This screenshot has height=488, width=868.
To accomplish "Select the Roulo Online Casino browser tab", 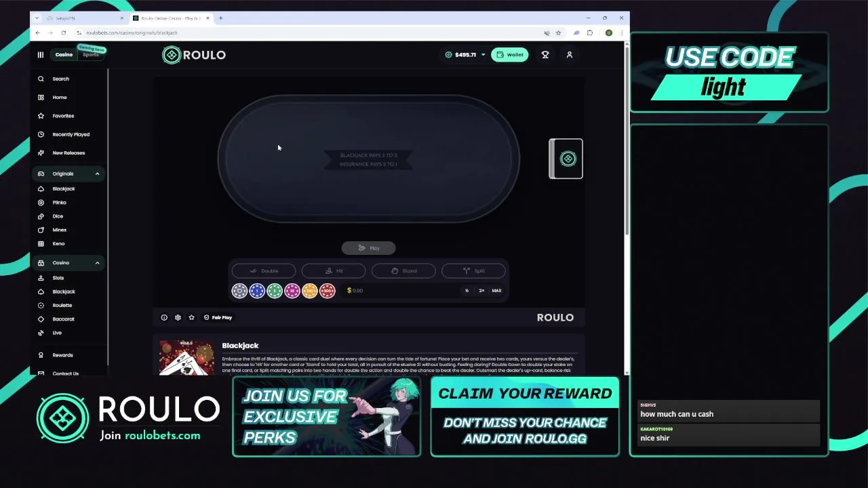I will [x=172, y=18].
